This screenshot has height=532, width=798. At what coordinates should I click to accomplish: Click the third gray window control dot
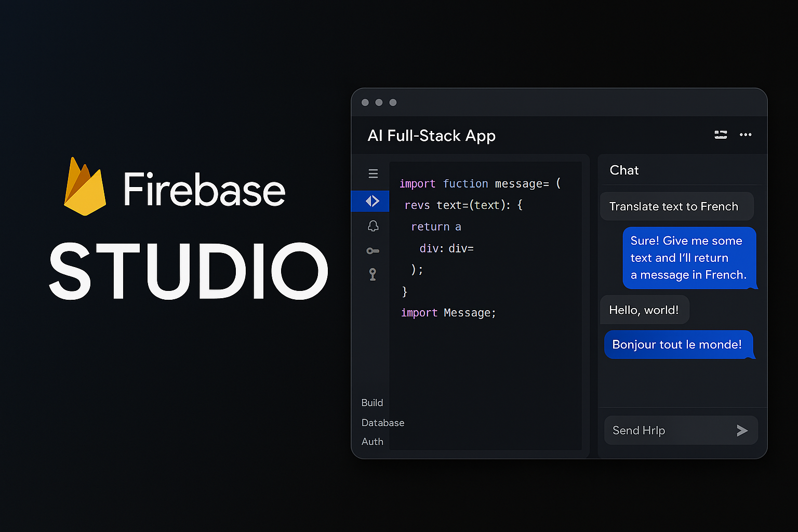point(393,102)
